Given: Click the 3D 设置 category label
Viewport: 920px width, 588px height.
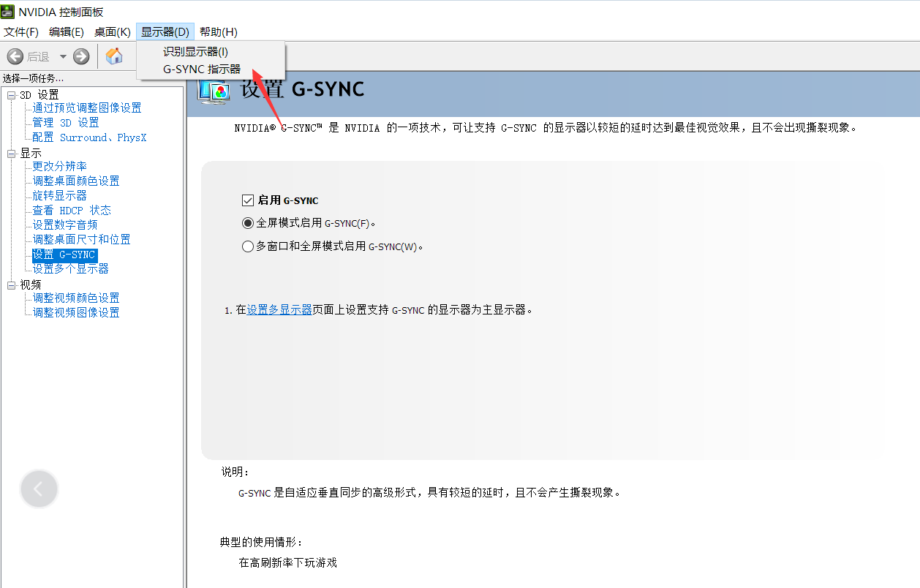Looking at the screenshot, I should click(x=39, y=95).
